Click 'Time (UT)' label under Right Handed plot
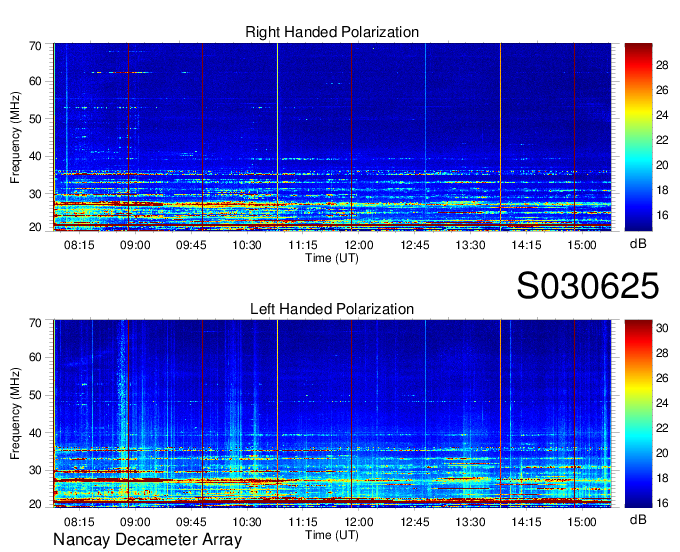This screenshot has width=680, height=552. pos(332,258)
